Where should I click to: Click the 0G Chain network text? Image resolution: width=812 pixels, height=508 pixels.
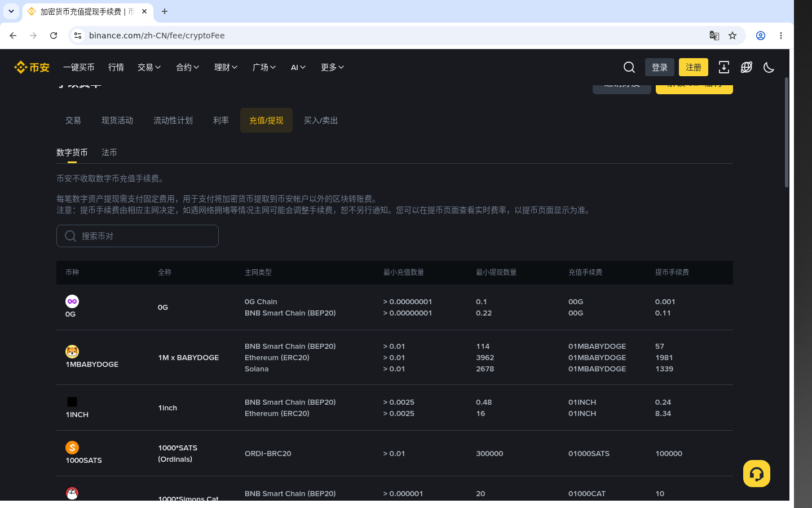coord(261,301)
